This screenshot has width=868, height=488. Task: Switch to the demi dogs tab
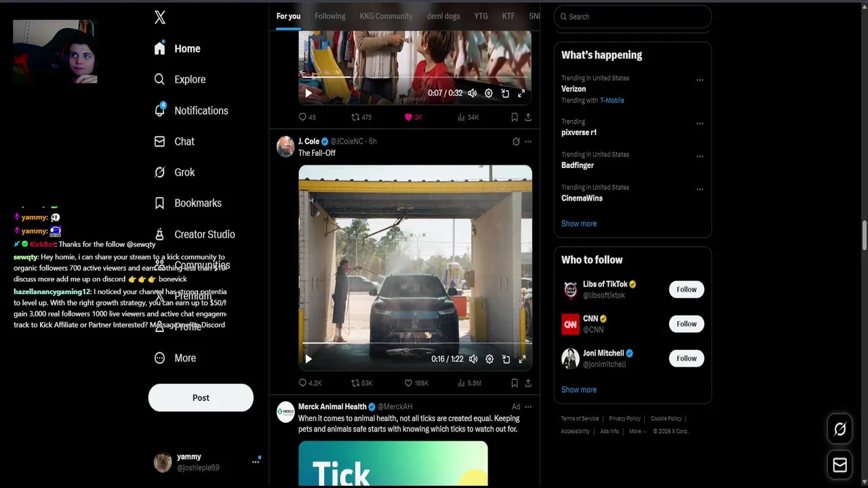pos(443,16)
